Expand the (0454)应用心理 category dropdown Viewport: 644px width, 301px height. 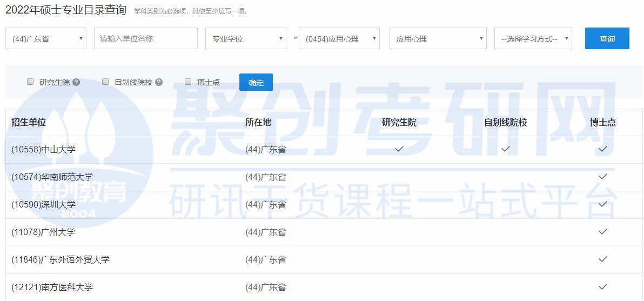(339, 38)
